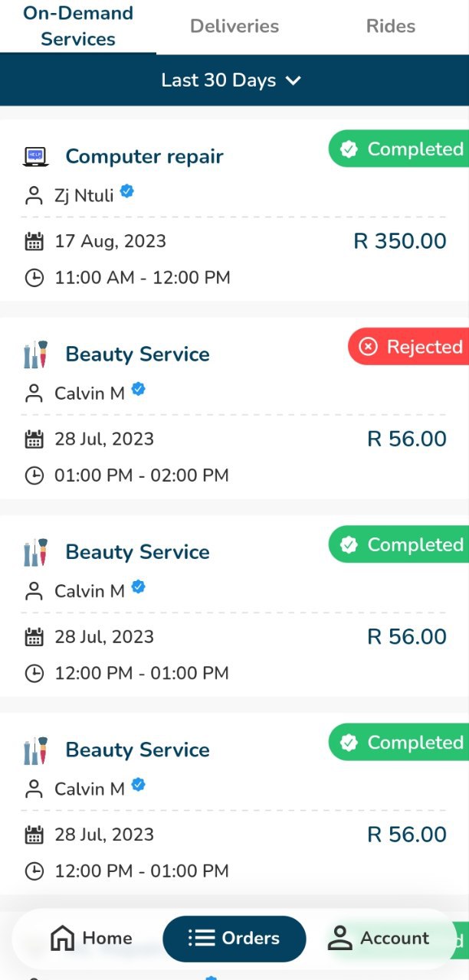Click the Zj Ntuli provider name
The width and height of the screenshot is (469, 980).
84,196
